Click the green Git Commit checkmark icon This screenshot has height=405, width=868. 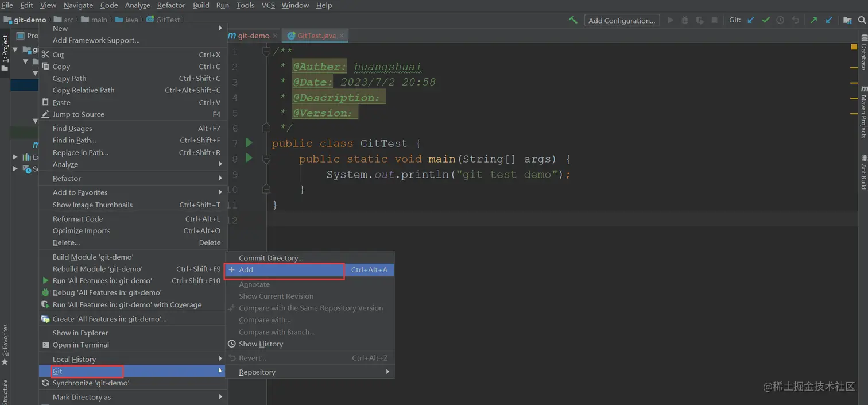[766, 20]
